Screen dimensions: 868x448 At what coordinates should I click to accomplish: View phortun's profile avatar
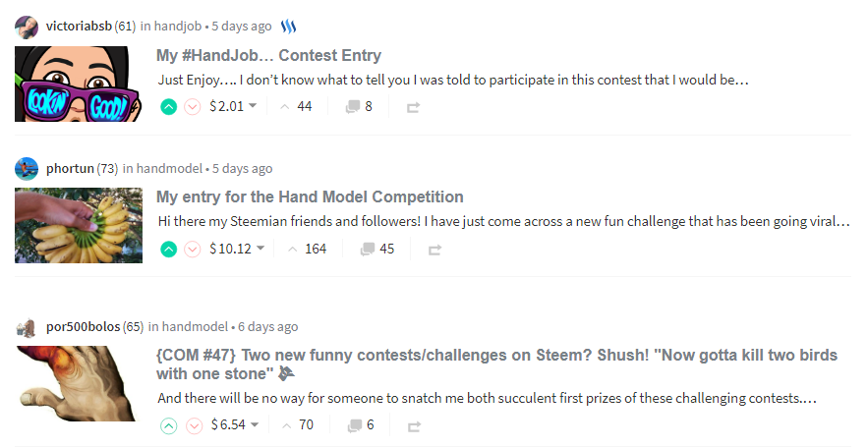[26, 169]
